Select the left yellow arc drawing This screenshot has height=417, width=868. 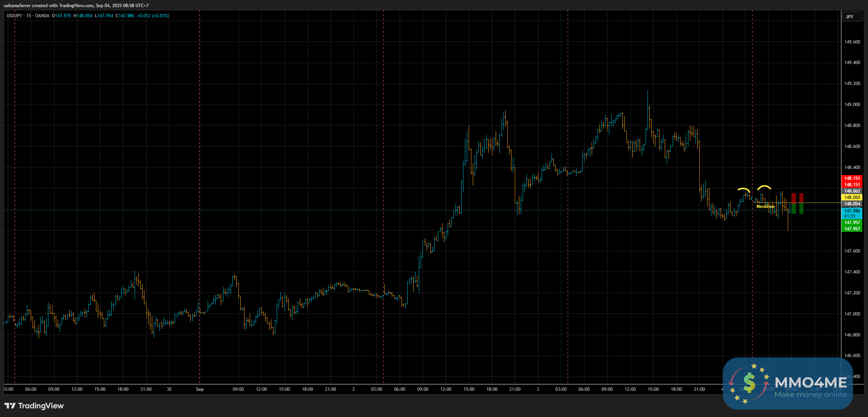(x=744, y=189)
